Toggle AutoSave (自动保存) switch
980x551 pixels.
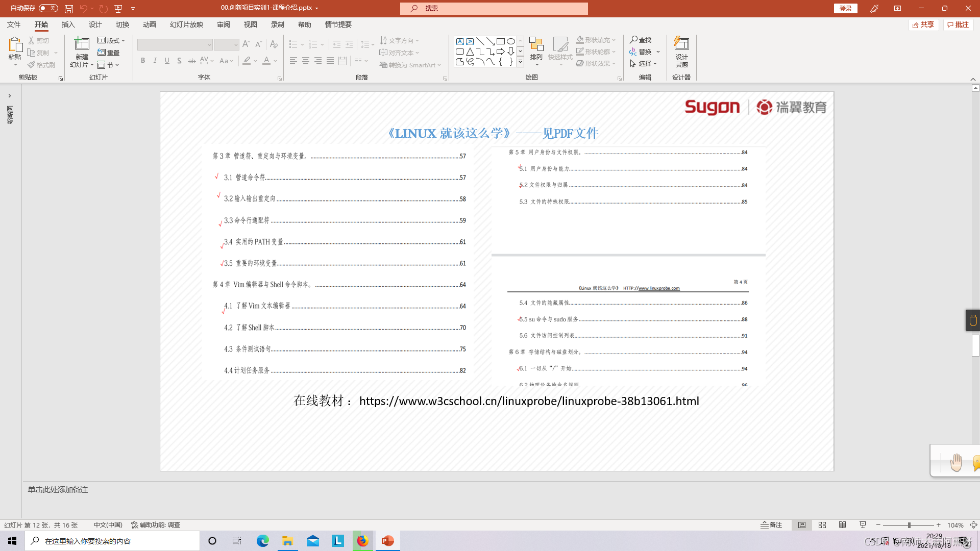pyautogui.click(x=48, y=8)
